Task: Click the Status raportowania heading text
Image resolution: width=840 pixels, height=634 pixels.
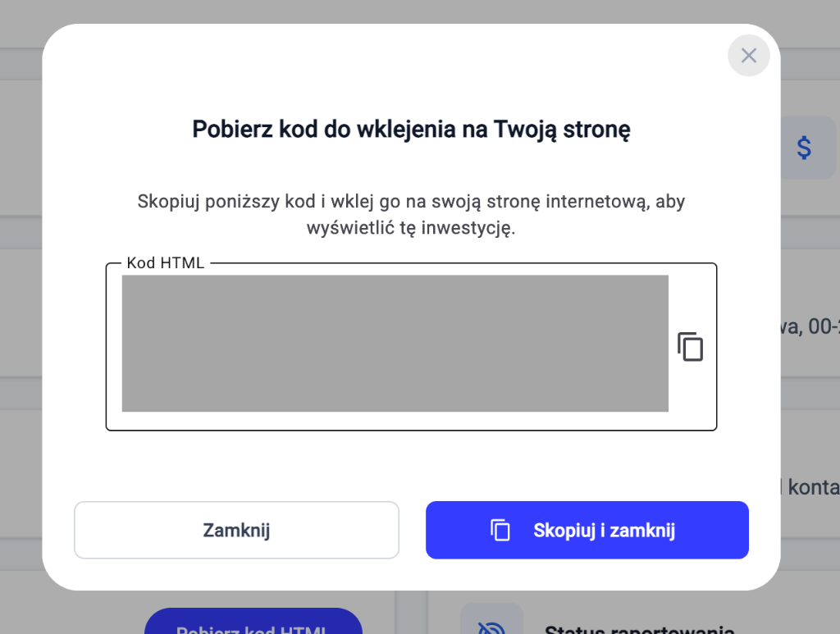Action: point(638,629)
